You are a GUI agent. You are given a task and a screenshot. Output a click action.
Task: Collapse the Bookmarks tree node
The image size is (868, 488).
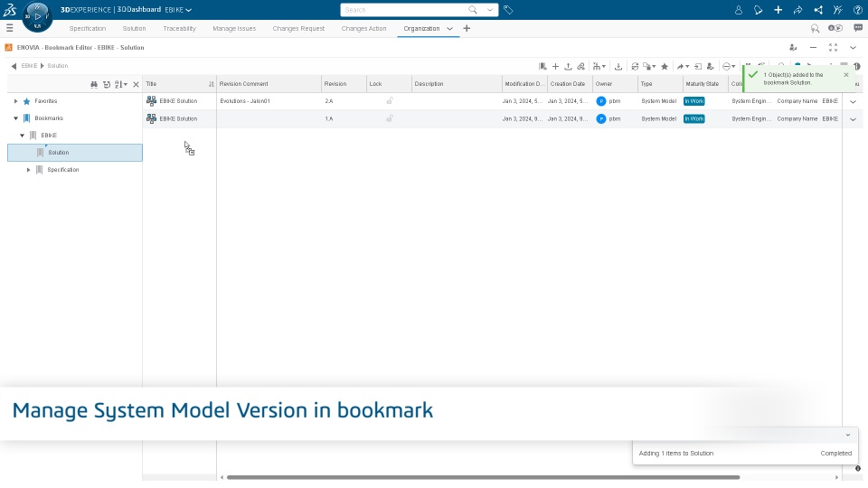tap(15, 118)
